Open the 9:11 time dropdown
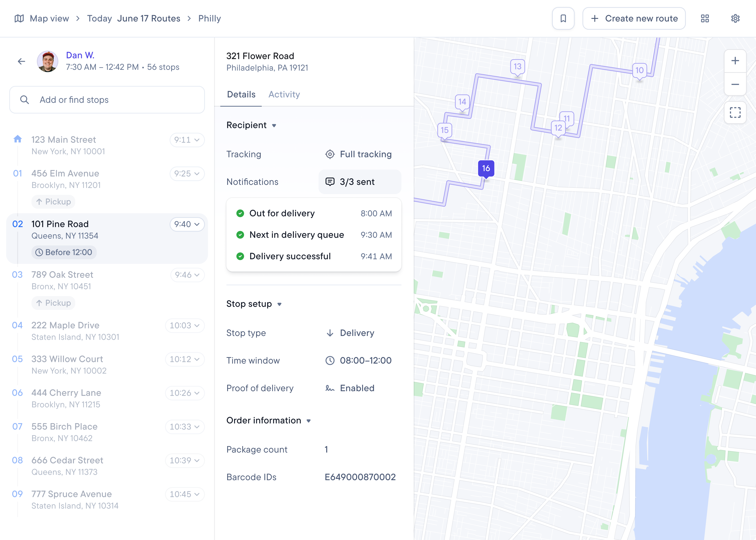This screenshot has width=756, height=540. 187,140
